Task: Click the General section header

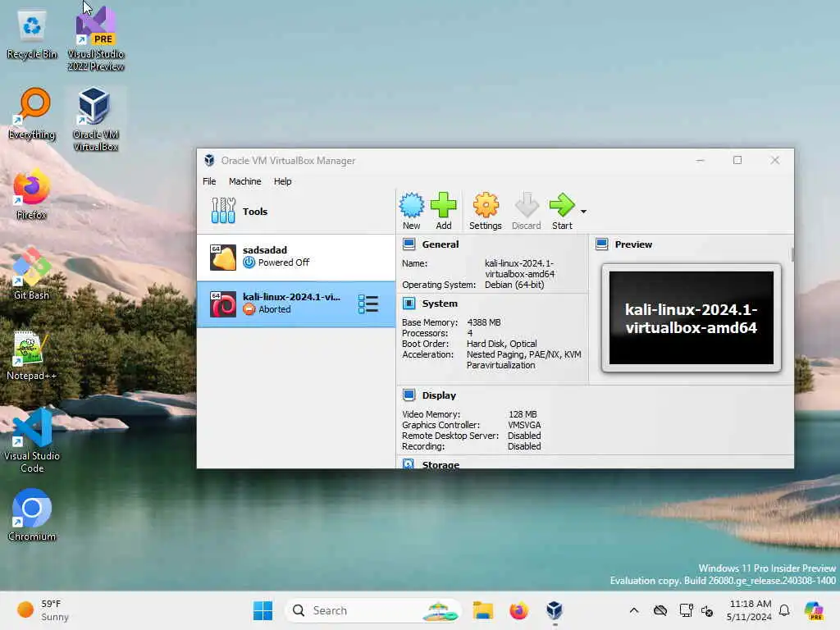Action: point(441,244)
